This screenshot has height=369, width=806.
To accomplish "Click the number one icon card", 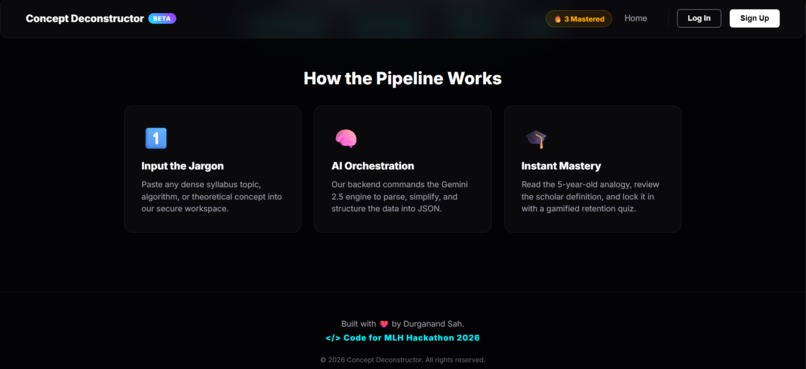I will [156, 138].
